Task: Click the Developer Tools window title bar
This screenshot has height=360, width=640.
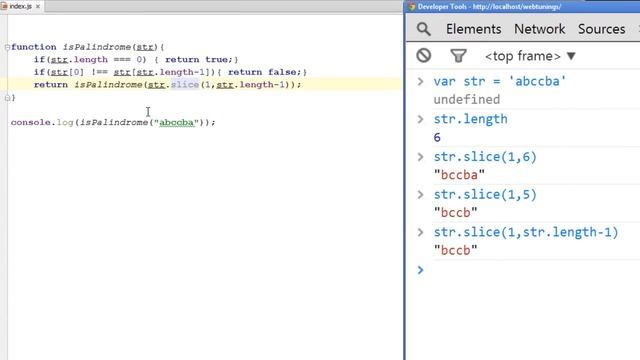Action: pyautogui.click(x=522, y=7)
